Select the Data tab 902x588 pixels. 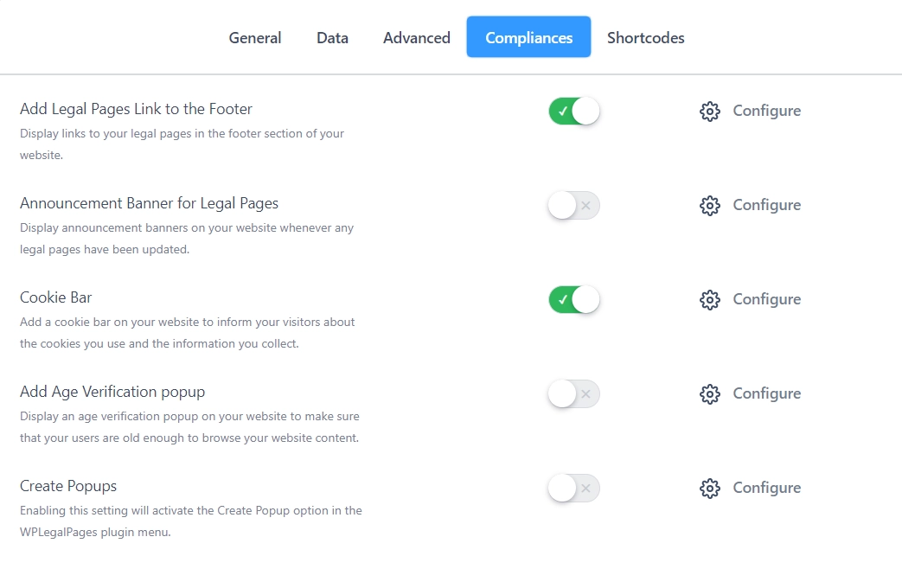[332, 37]
